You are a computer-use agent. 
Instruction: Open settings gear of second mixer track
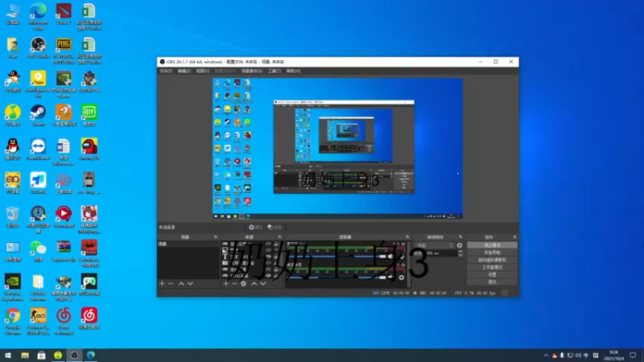[401, 278]
